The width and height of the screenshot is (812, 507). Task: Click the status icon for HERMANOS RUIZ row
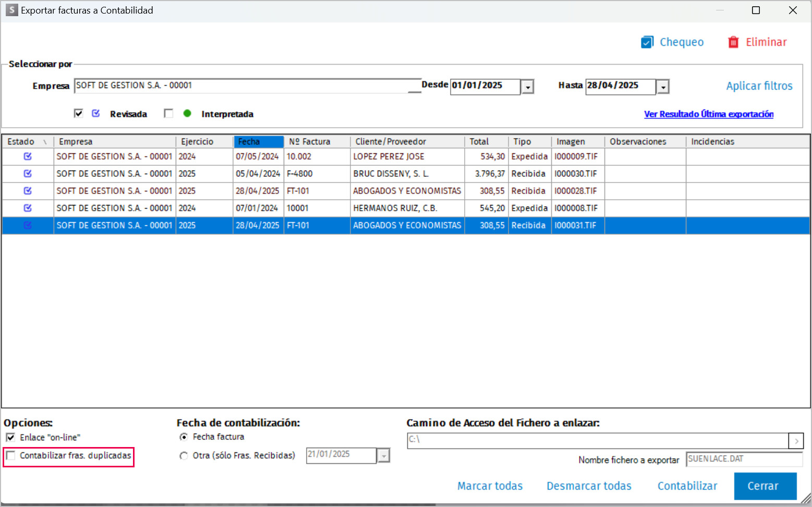pyautogui.click(x=28, y=208)
